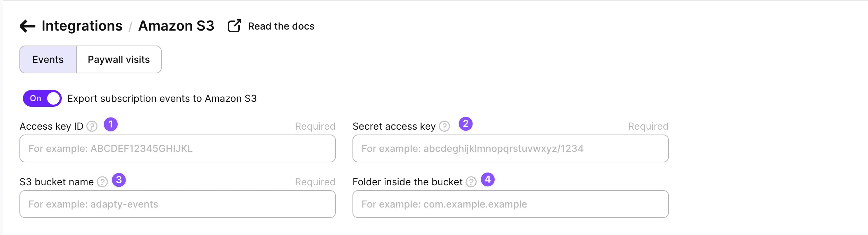
Task: Focus the Secret access key input field
Action: tap(510, 148)
